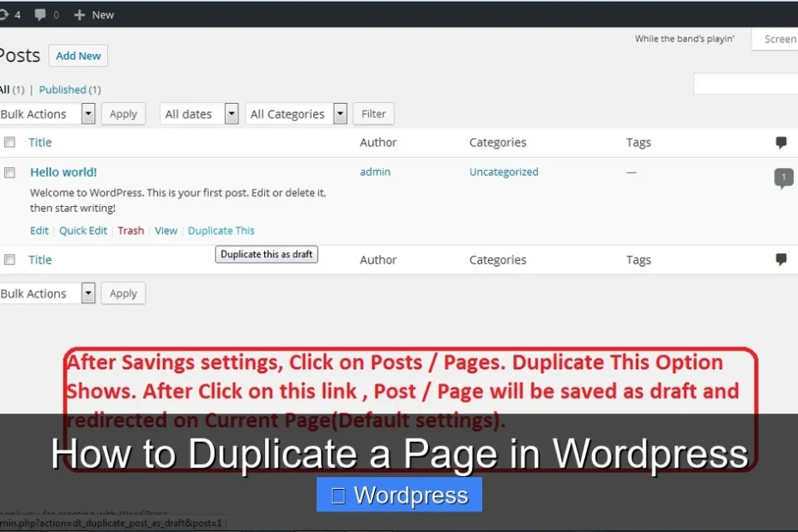Click the bottom Apply button
The height and width of the screenshot is (532, 798).
124,293
